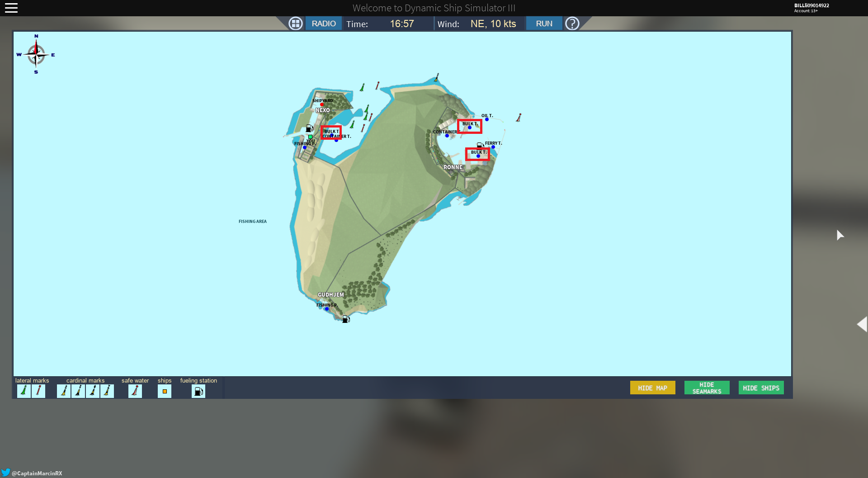Click the safe water buoy legend icon
Viewport: 868px width, 478px height.
click(x=135, y=391)
